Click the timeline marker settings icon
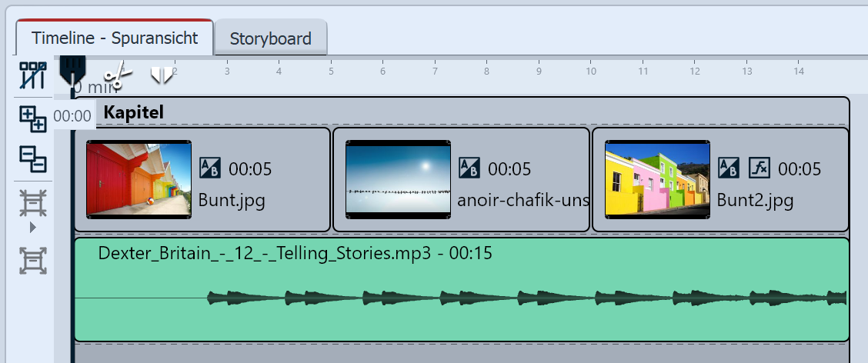The width and height of the screenshot is (868, 363). tap(32, 76)
